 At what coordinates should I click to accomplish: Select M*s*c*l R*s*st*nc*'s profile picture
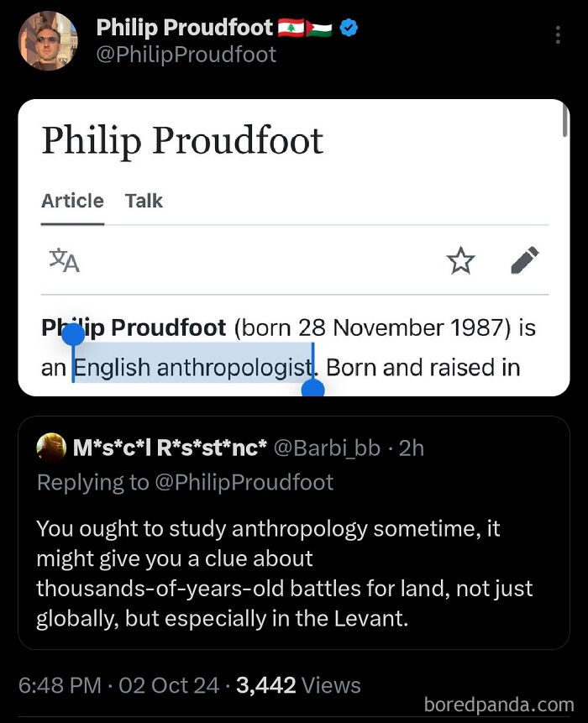(52, 449)
